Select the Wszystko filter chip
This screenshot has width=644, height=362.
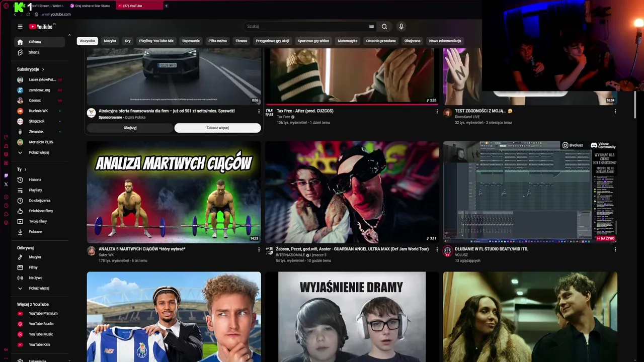point(87,41)
